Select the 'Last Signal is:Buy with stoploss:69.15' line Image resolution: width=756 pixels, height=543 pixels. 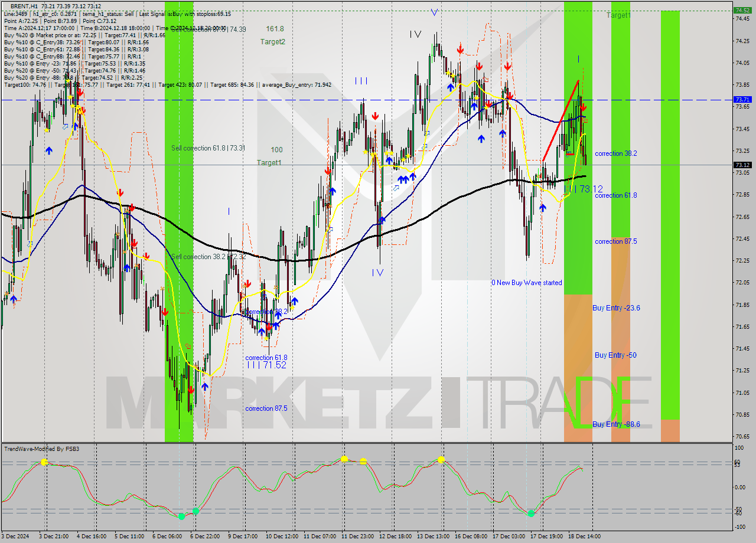pos(185,14)
